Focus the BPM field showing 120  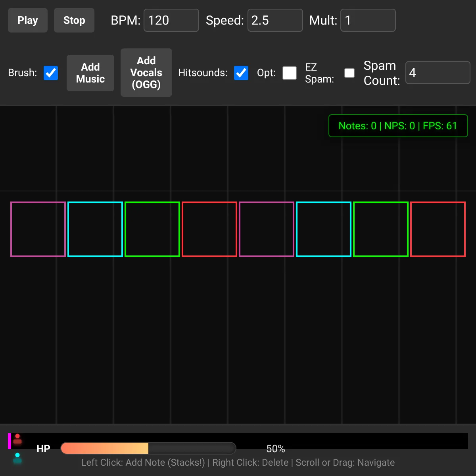click(171, 20)
